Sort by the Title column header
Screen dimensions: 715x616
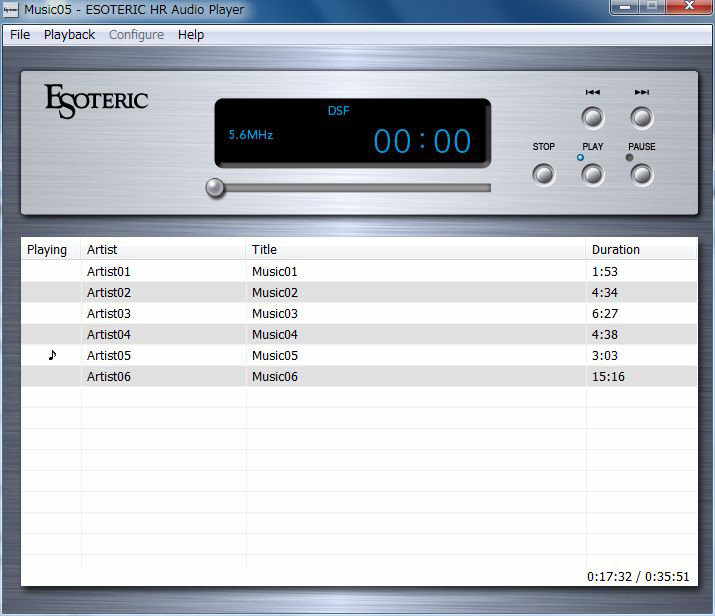pos(415,249)
